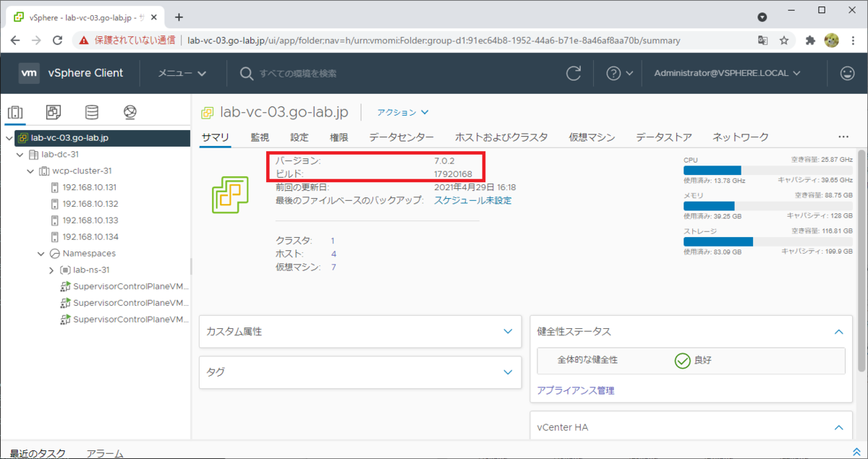This screenshot has height=459, width=868.
Task: Open the 監視 tab
Action: (x=259, y=137)
